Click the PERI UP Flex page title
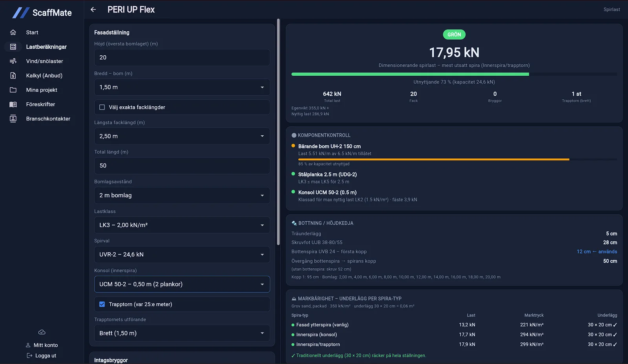This screenshot has height=364, width=628. 131,9
